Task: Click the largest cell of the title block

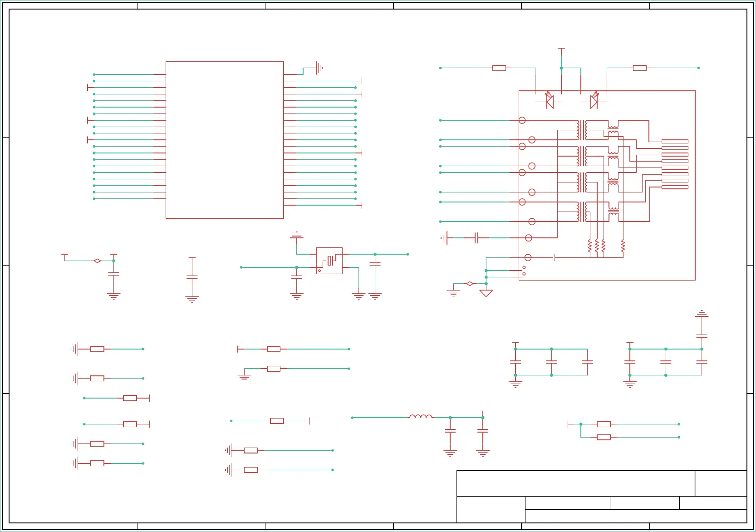Action: coord(575,483)
